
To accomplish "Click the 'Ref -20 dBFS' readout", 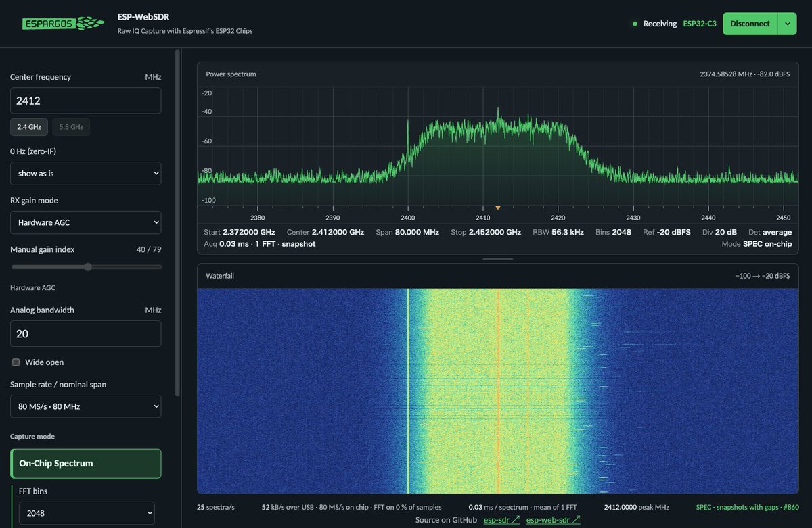I will 667,232.
